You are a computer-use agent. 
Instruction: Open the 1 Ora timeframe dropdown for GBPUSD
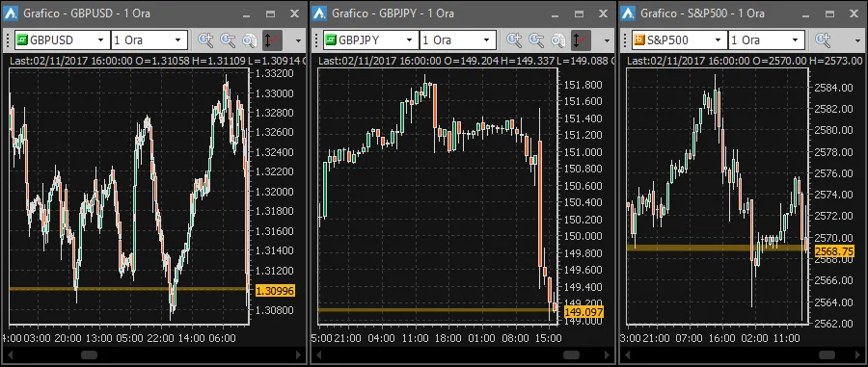point(149,39)
